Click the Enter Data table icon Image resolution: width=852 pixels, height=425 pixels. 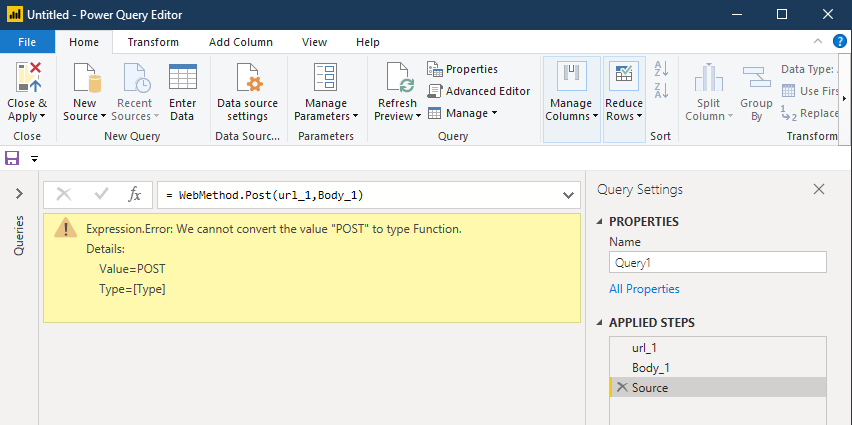click(182, 78)
